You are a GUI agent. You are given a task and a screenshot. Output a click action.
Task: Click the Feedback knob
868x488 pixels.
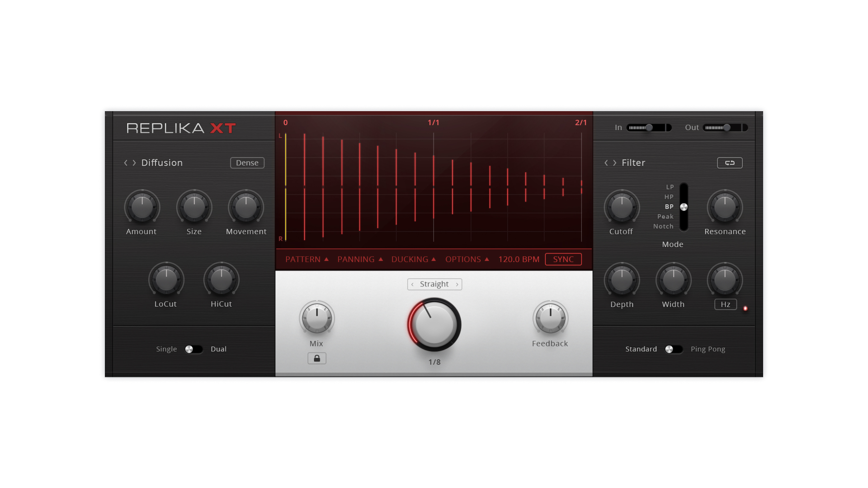point(550,318)
